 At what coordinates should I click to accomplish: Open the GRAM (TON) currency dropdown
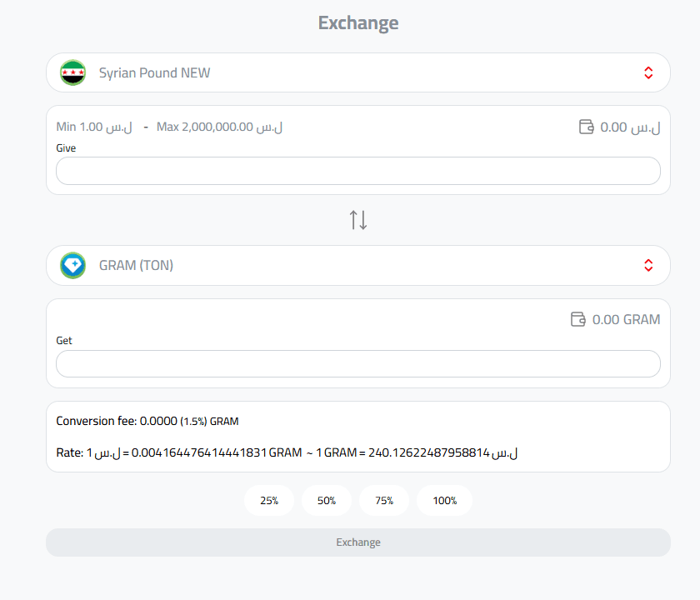tap(358, 265)
